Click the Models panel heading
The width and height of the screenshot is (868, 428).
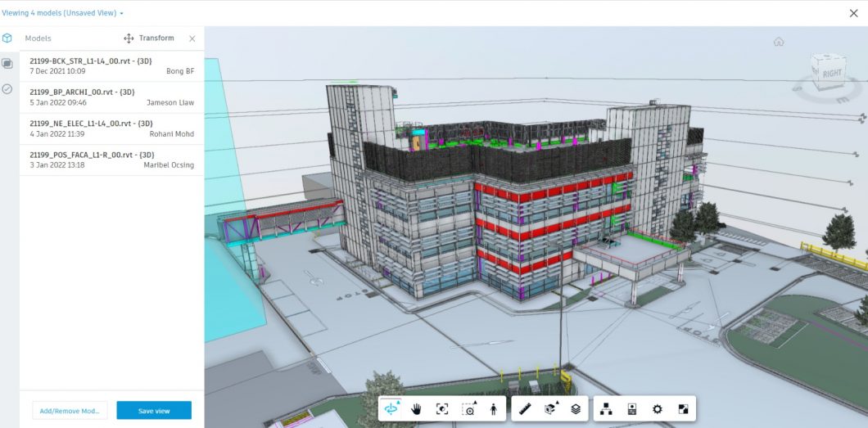click(x=38, y=38)
